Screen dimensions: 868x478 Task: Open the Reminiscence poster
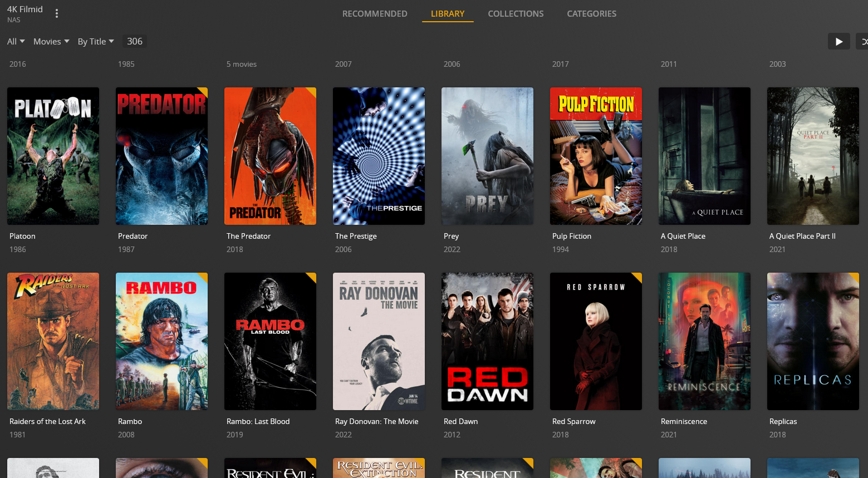click(704, 341)
